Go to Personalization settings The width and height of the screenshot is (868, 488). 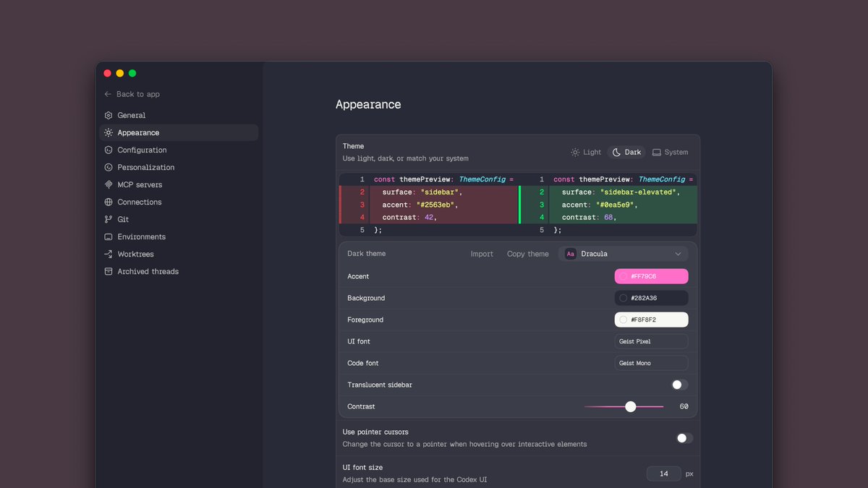point(179,168)
